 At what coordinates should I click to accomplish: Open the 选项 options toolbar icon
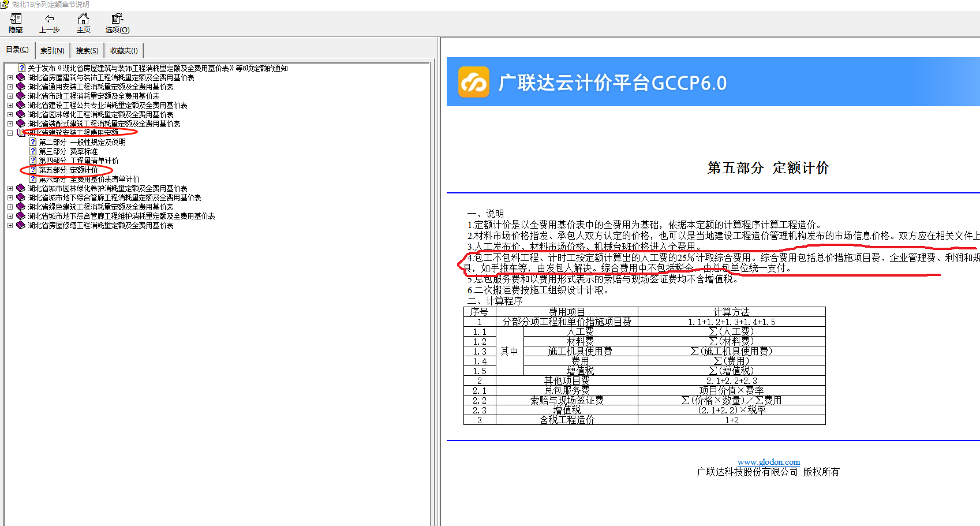point(117,23)
